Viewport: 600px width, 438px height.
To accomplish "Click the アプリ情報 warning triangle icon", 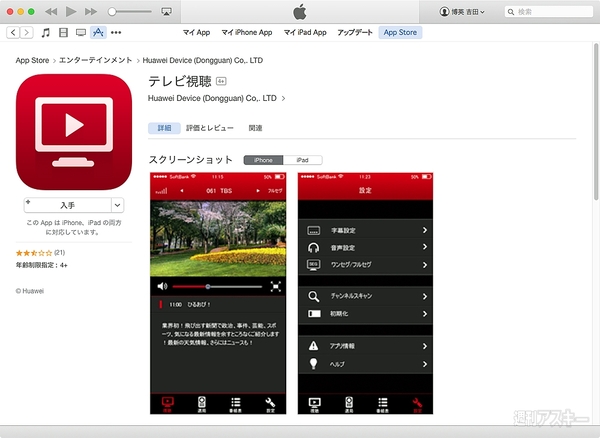I will click(x=313, y=346).
